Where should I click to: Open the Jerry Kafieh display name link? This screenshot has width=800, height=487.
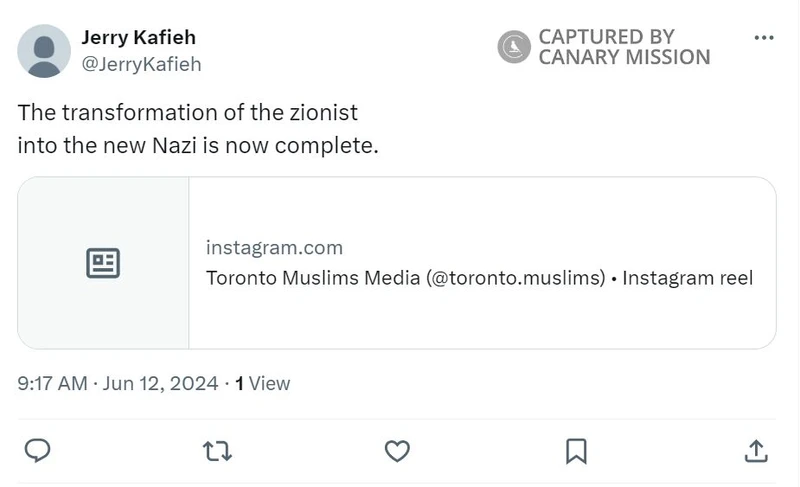click(x=138, y=38)
